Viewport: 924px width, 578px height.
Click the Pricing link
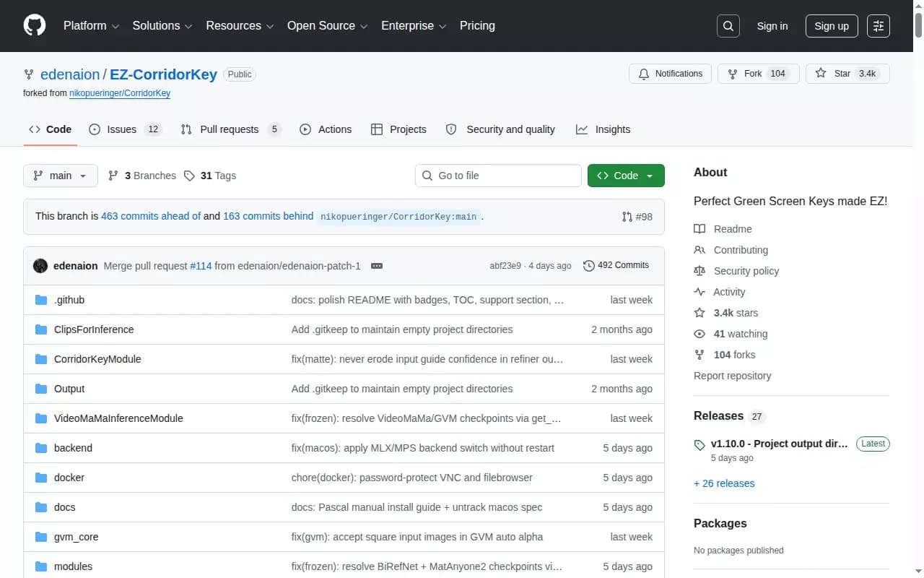tap(477, 26)
